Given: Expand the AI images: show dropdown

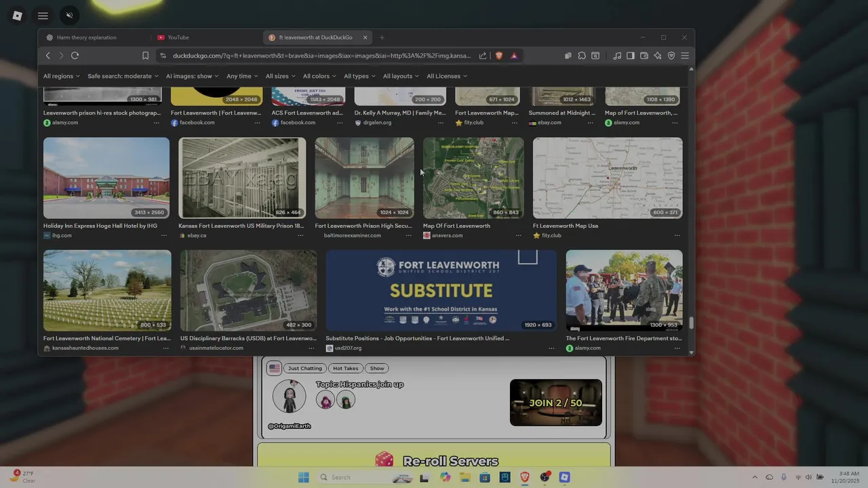Looking at the screenshot, I should point(193,76).
